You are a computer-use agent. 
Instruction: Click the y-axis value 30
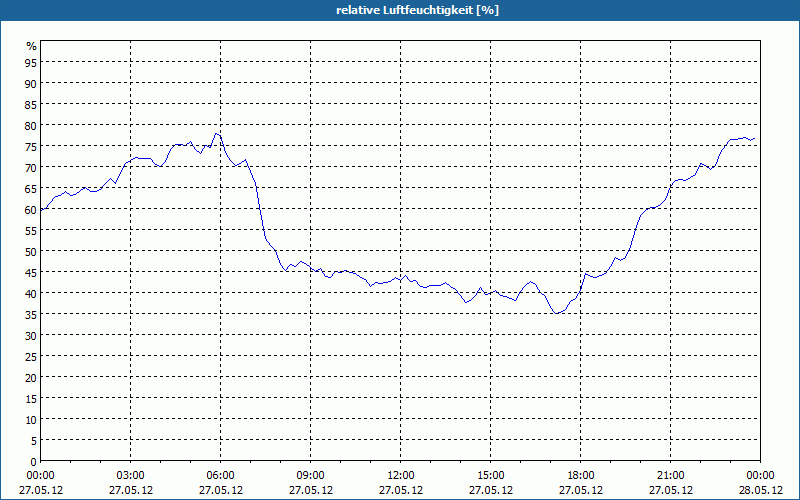[31, 336]
